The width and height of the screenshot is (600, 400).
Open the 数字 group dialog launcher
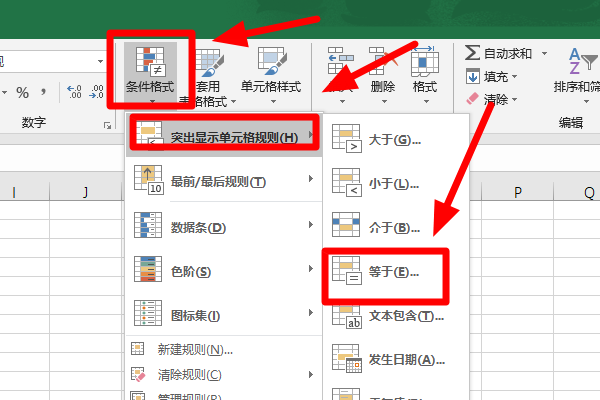tap(108, 125)
